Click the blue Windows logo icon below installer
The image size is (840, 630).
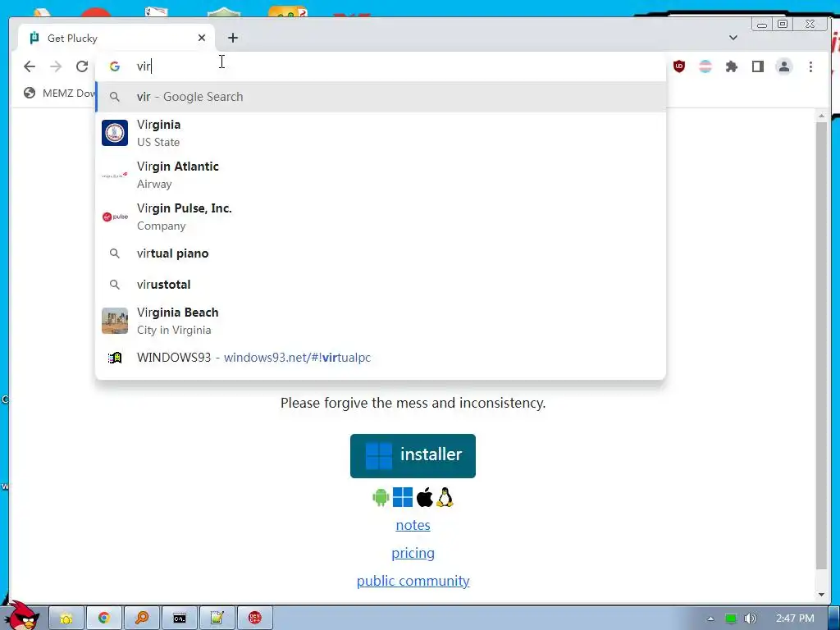403,497
